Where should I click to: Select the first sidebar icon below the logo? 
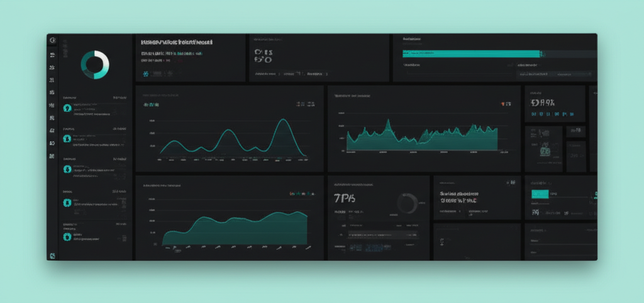[52, 55]
